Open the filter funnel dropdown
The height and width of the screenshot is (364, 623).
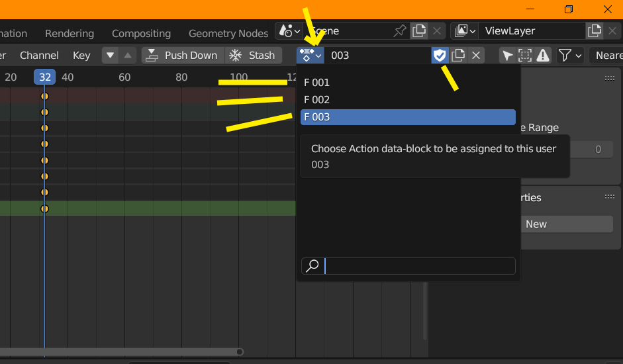tap(569, 56)
